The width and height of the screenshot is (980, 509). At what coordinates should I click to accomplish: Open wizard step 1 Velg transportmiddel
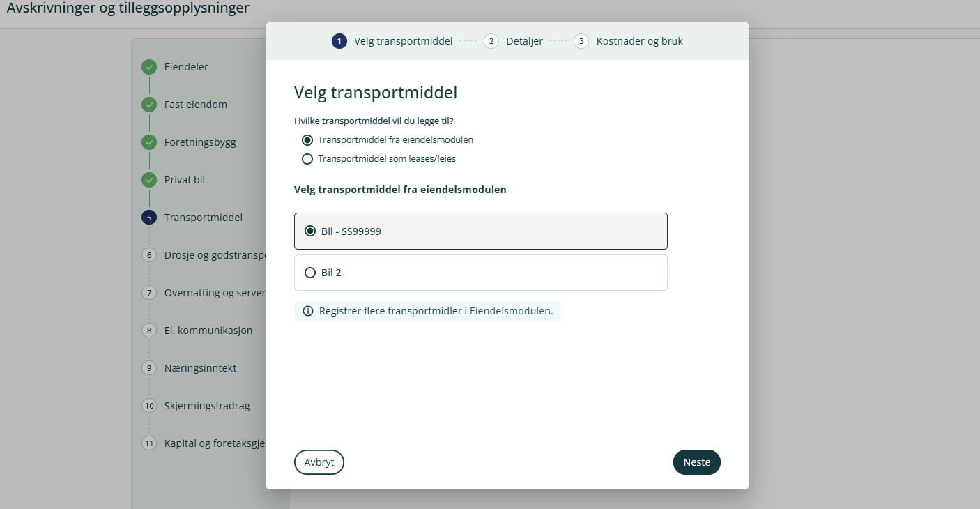pyautogui.click(x=393, y=41)
